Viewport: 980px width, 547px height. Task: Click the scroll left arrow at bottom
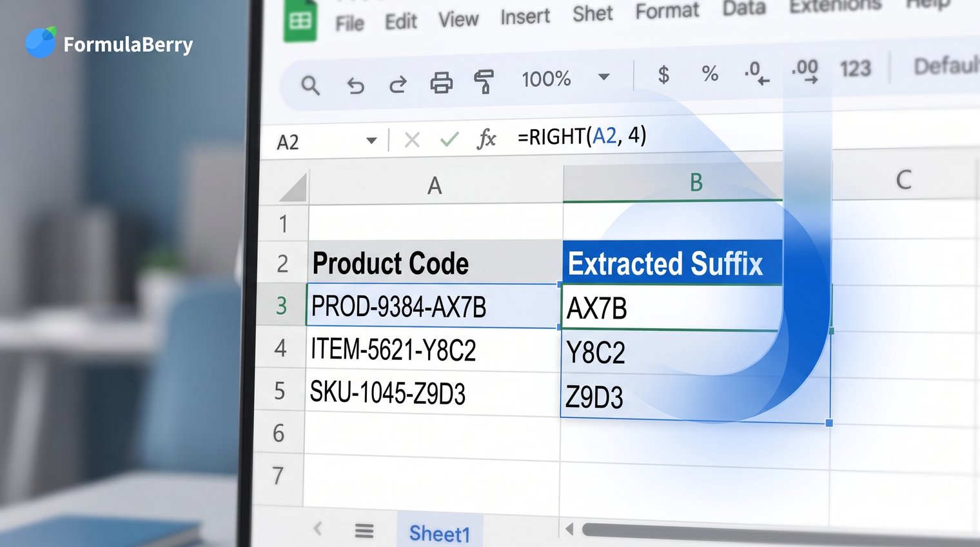[569, 530]
